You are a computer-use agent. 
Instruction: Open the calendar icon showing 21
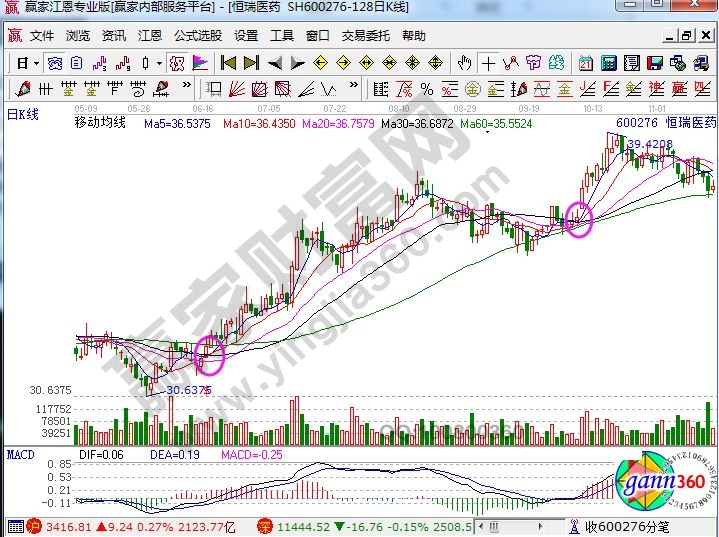click(586, 63)
